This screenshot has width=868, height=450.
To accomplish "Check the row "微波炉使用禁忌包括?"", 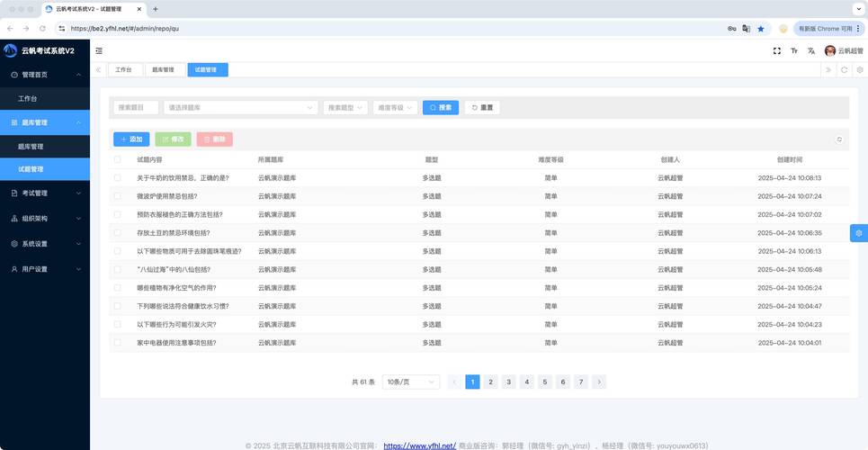I will click(x=117, y=196).
